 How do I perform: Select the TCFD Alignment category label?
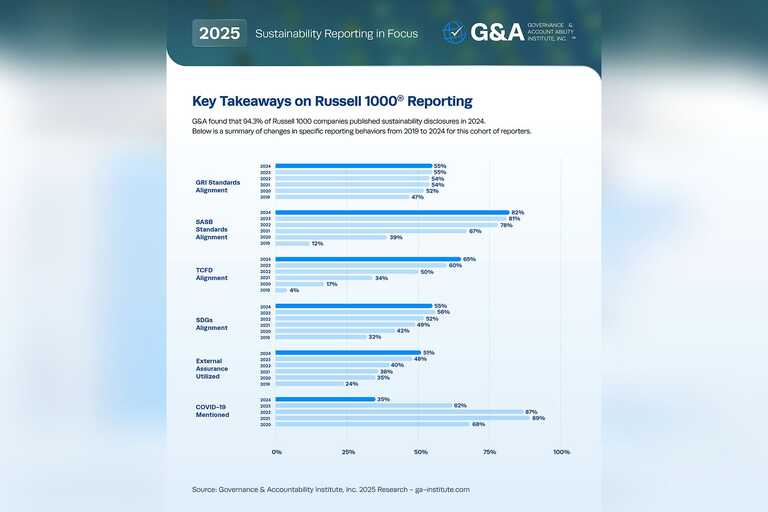(x=212, y=274)
